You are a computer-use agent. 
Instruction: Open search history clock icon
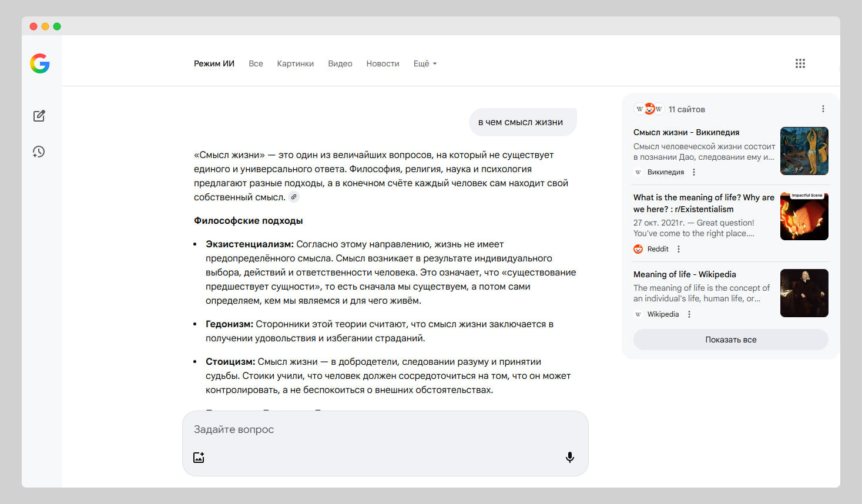click(x=39, y=152)
